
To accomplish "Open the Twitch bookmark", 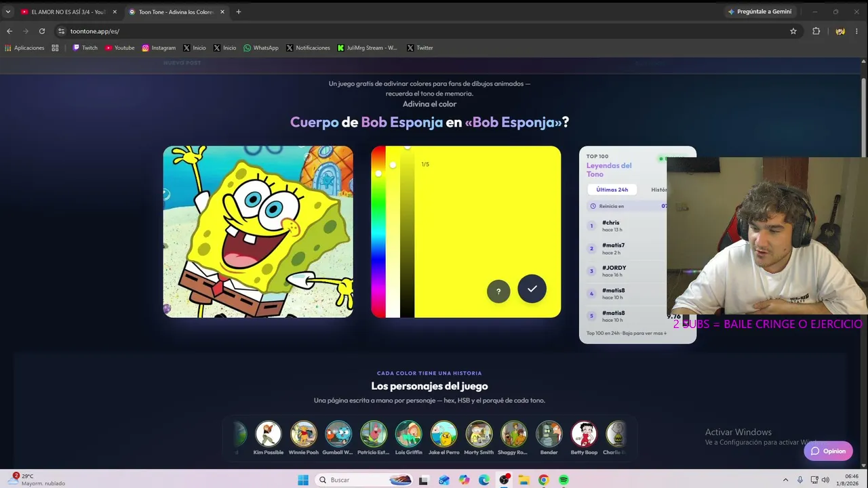I will pyautogui.click(x=85, y=48).
